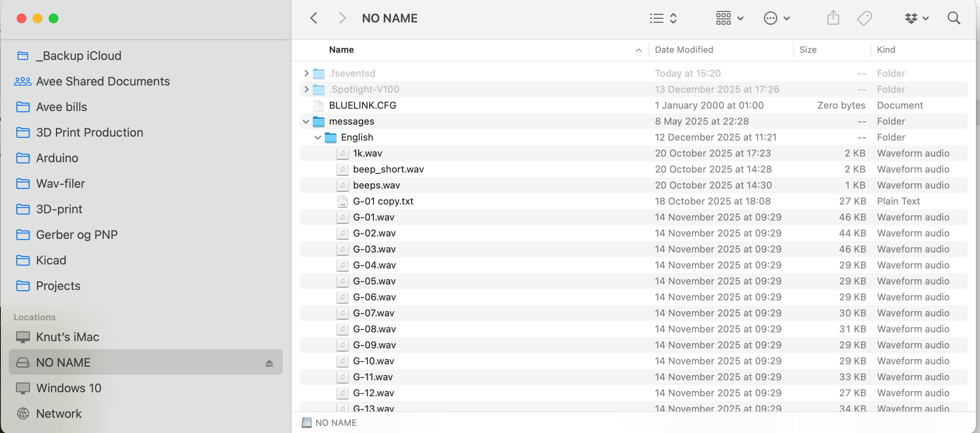Image resolution: width=980 pixels, height=433 pixels.
Task: Select Avee Shared Documents in the sidebar
Action: (x=103, y=81)
